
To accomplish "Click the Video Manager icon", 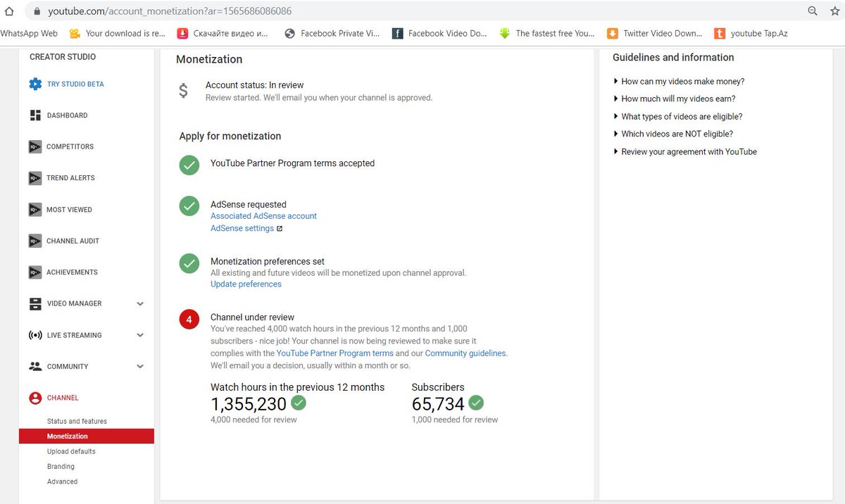I will tap(35, 304).
